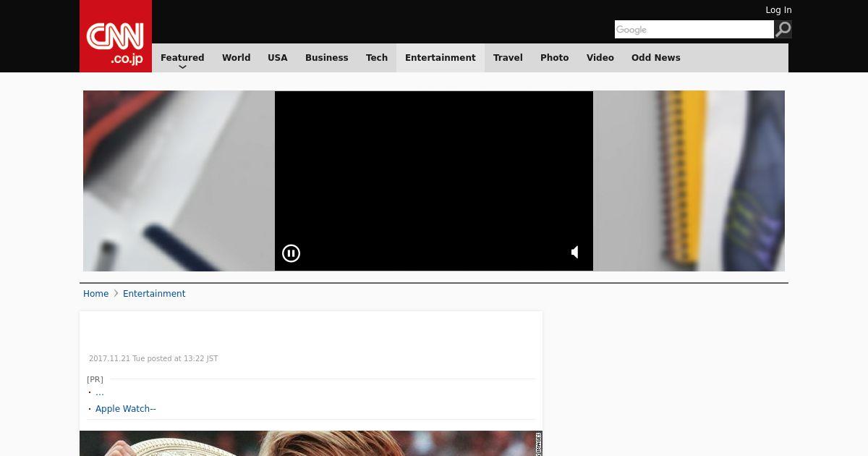The height and width of the screenshot is (456, 868).
Task: Click the post date '2017.11.21 Tue posted at 13:22 JST'
Action: pos(153,359)
